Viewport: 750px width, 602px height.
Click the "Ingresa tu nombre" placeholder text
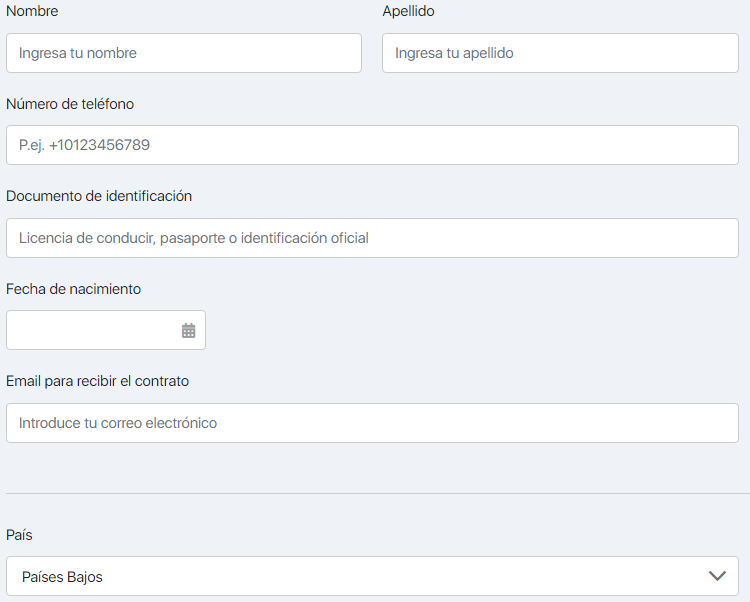[x=78, y=53]
